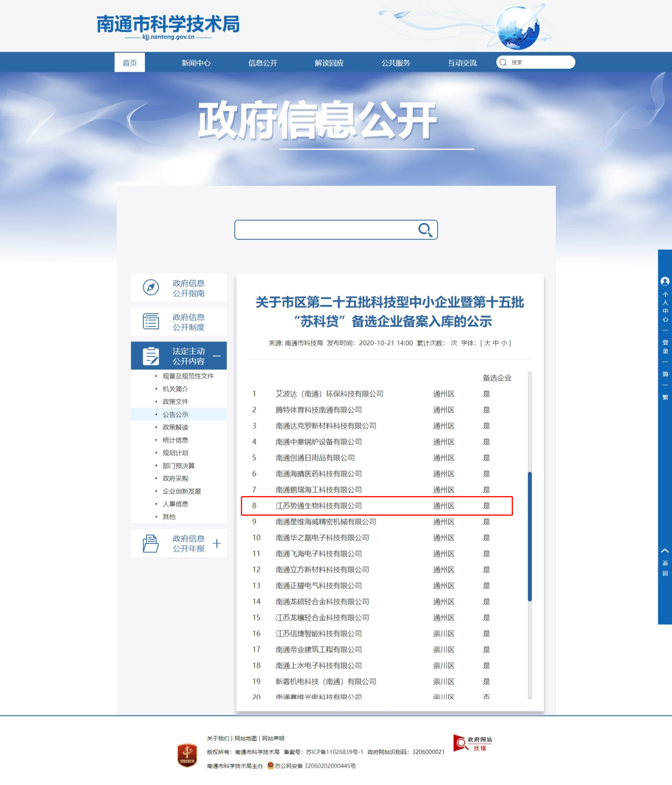Expand the 政府信息公开年报 plus sign
Viewport: 672px width, 785px height.
tap(217, 543)
